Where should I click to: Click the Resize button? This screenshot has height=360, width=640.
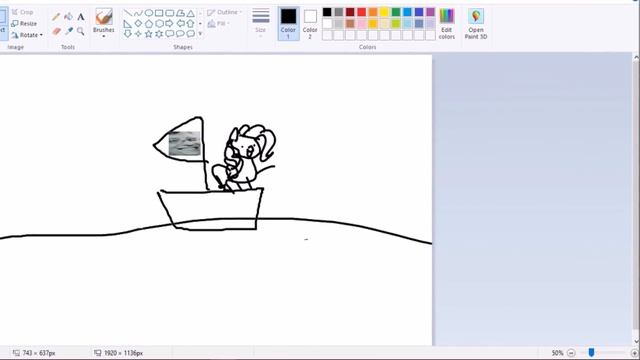pos(24,24)
